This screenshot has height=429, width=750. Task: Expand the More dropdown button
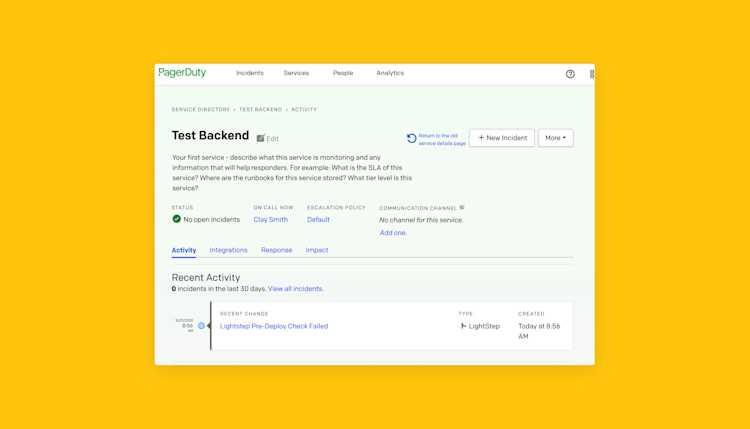[555, 138]
